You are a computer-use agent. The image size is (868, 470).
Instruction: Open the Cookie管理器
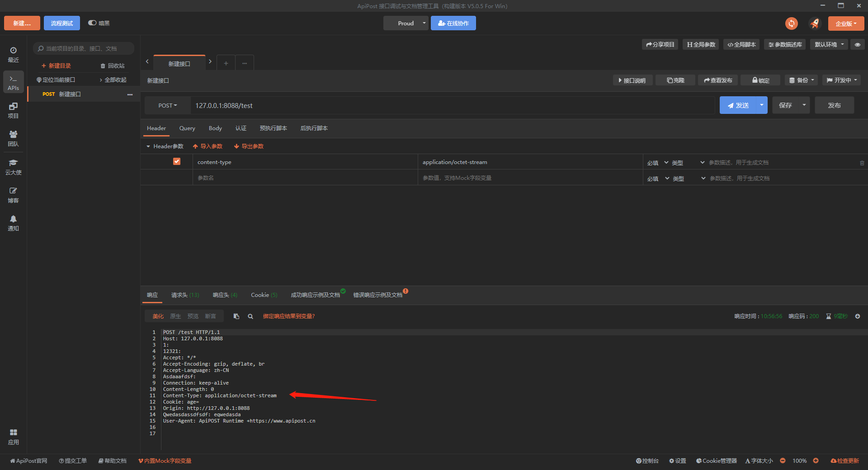pos(717,461)
